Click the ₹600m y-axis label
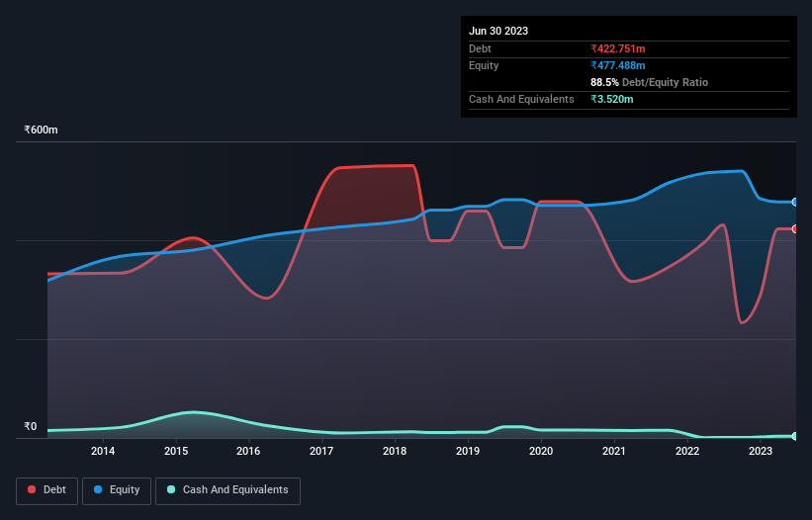The width and height of the screenshot is (812, 520). point(41,130)
